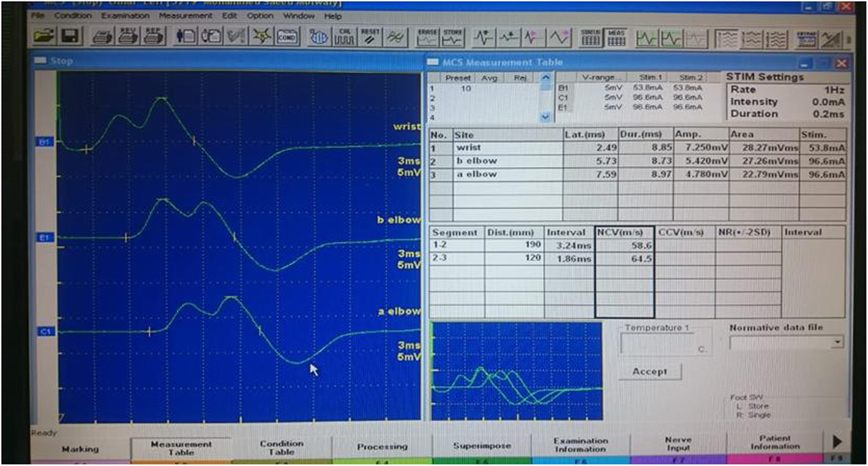Viewport: 868px width, 466px height.
Task: Click the distance cell 120
Action: (x=514, y=258)
